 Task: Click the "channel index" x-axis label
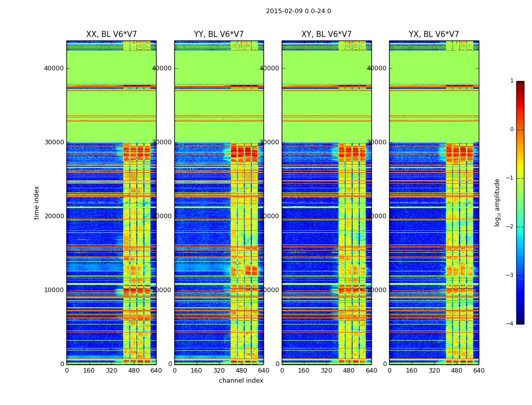[x=241, y=381]
